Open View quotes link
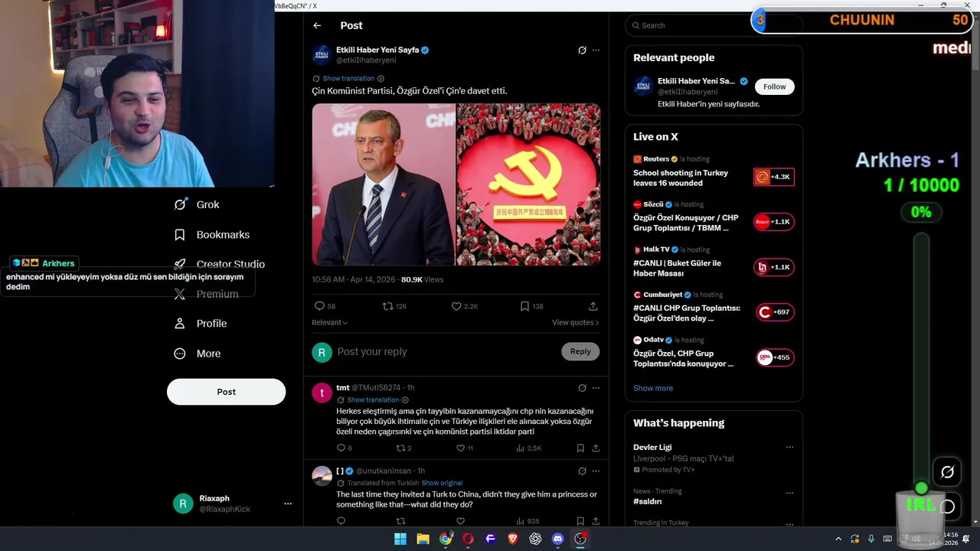The height and width of the screenshot is (551, 980). (x=575, y=322)
